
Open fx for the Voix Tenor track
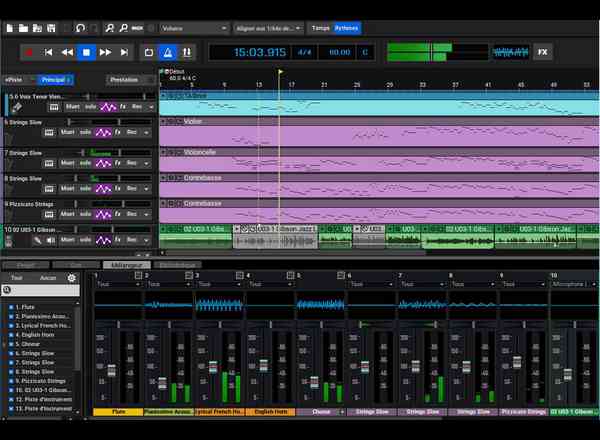(x=122, y=105)
